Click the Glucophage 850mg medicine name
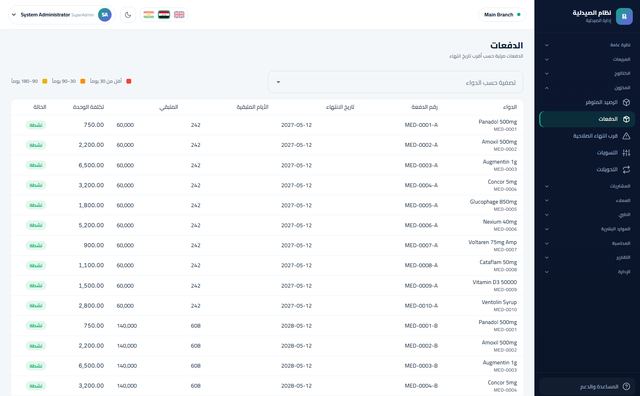The height and width of the screenshot is (396, 640). 493,202
